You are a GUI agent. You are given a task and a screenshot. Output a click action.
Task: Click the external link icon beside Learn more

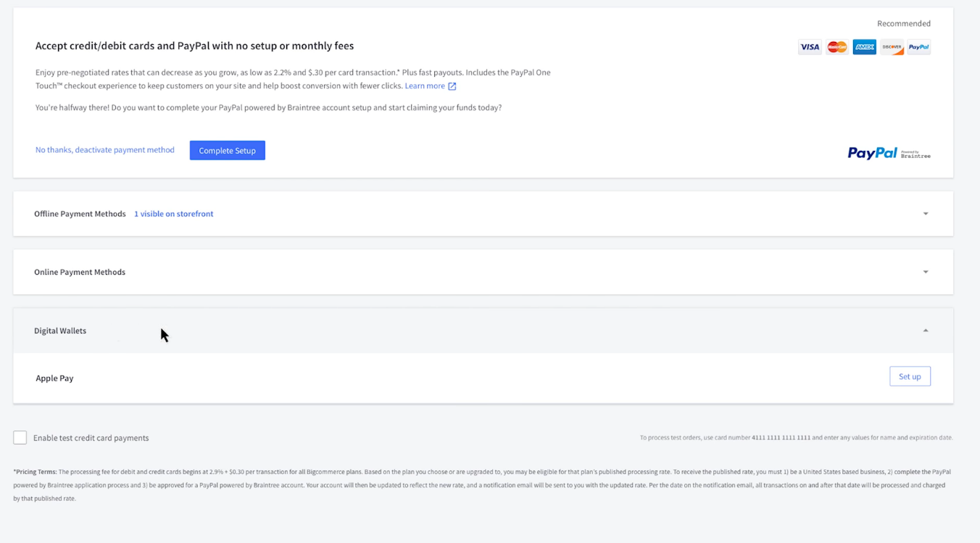coord(452,86)
